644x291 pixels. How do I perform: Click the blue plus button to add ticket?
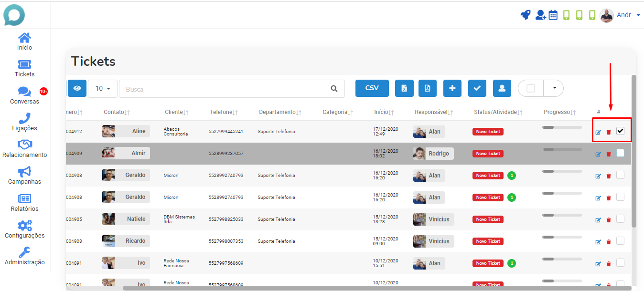[452, 88]
